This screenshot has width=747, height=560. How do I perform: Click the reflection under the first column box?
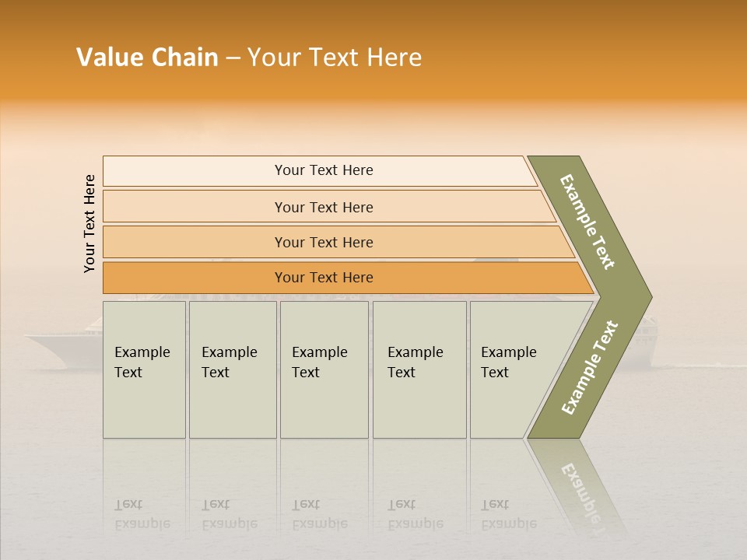[145, 485]
